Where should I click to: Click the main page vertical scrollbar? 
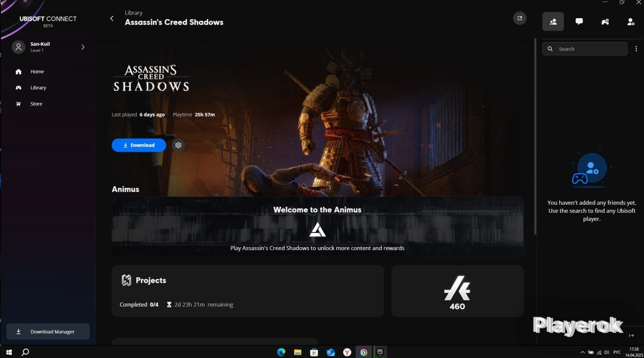[535, 136]
